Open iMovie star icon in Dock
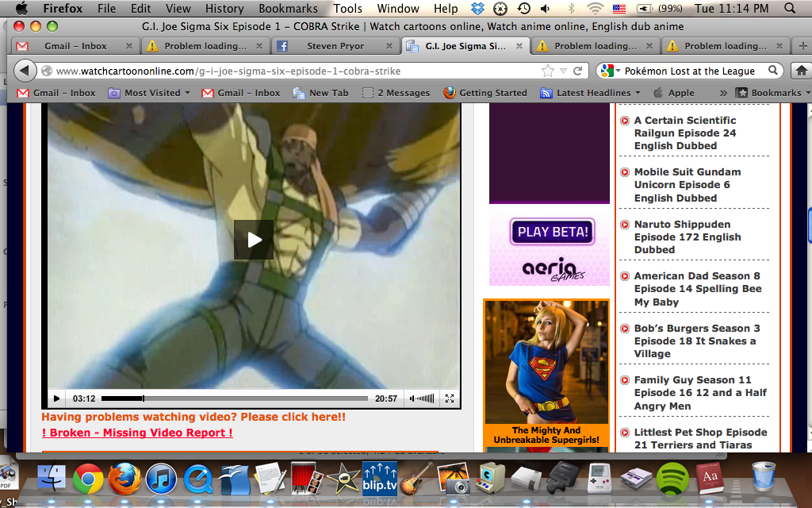 point(343,479)
